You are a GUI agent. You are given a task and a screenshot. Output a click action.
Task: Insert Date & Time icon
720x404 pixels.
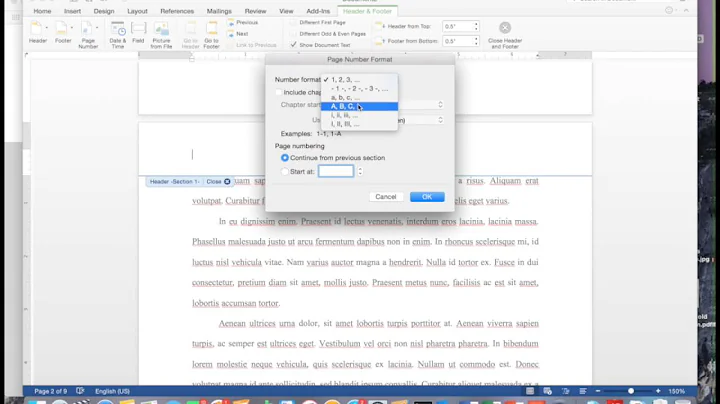pos(118,28)
